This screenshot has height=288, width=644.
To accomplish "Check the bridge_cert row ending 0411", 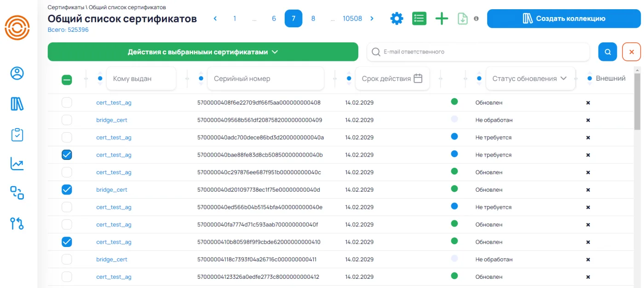I will (67, 259).
